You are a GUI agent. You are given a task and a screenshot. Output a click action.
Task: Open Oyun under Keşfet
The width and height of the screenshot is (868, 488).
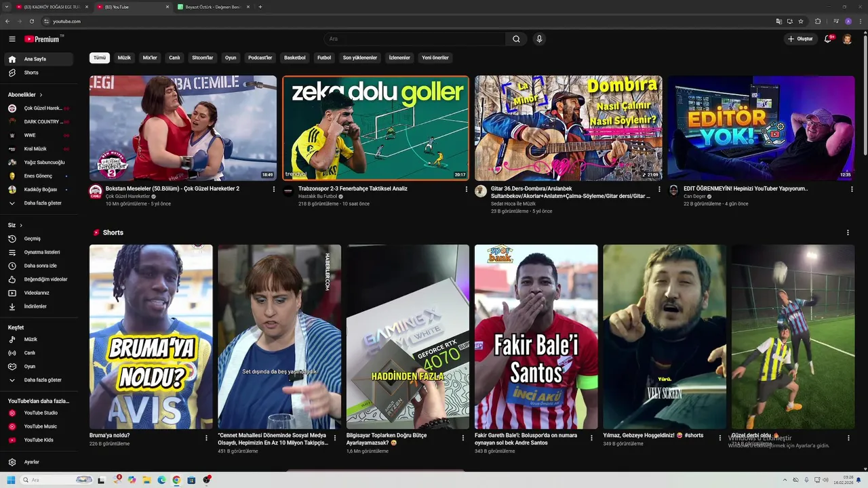point(40,366)
